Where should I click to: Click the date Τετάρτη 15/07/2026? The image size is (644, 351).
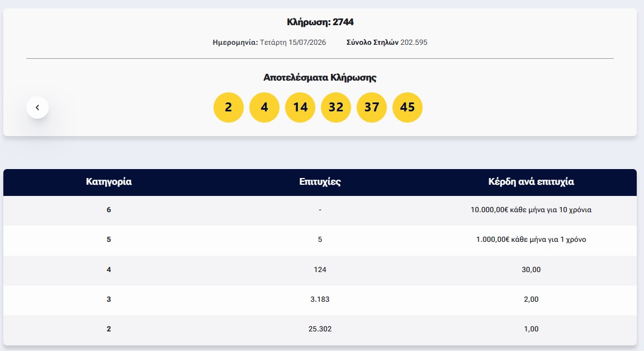tap(293, 43)
